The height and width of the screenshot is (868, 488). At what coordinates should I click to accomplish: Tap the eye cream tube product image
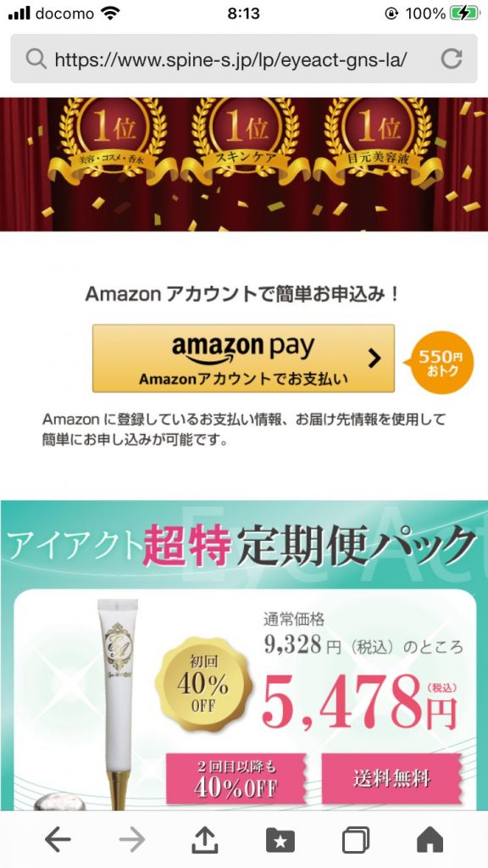coord(118,703)
